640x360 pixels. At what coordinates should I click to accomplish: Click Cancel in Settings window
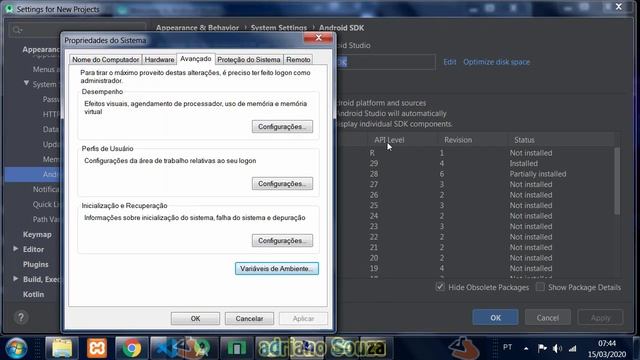(547, 318)
